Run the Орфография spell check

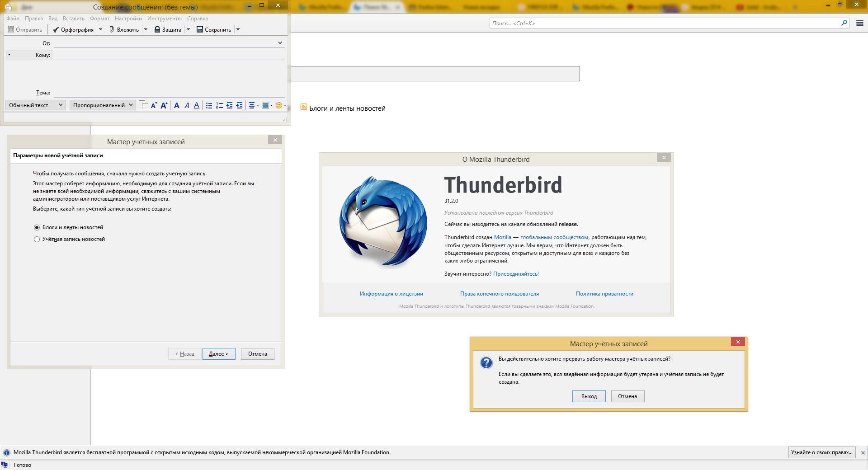coord(73,30)
